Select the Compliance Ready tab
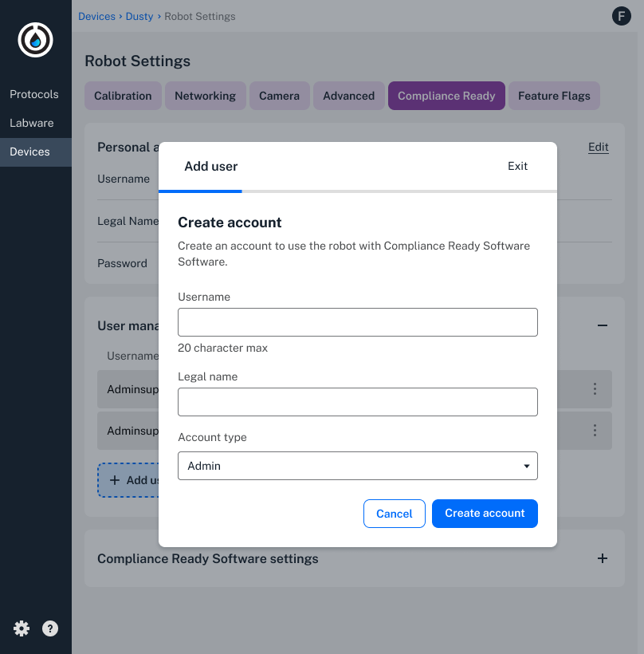This screenshot has width=644, height=654. point(446,96)
